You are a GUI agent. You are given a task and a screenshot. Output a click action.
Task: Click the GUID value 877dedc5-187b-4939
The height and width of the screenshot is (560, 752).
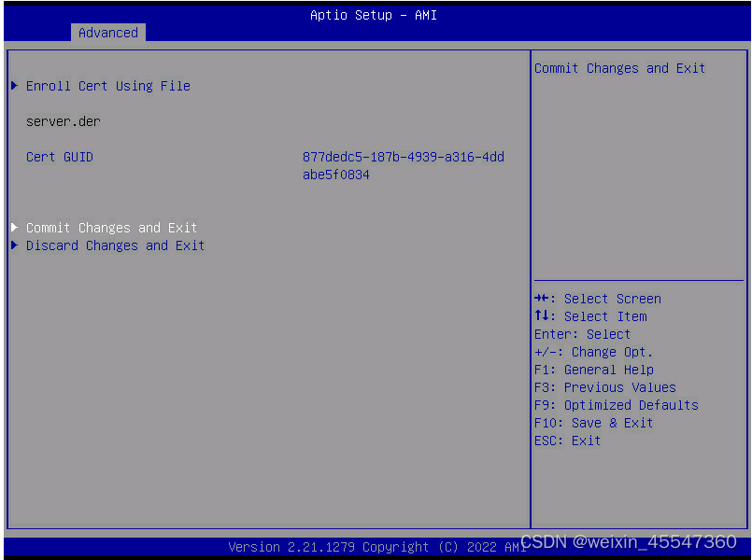pyautogui.click(x=403, y=157)
